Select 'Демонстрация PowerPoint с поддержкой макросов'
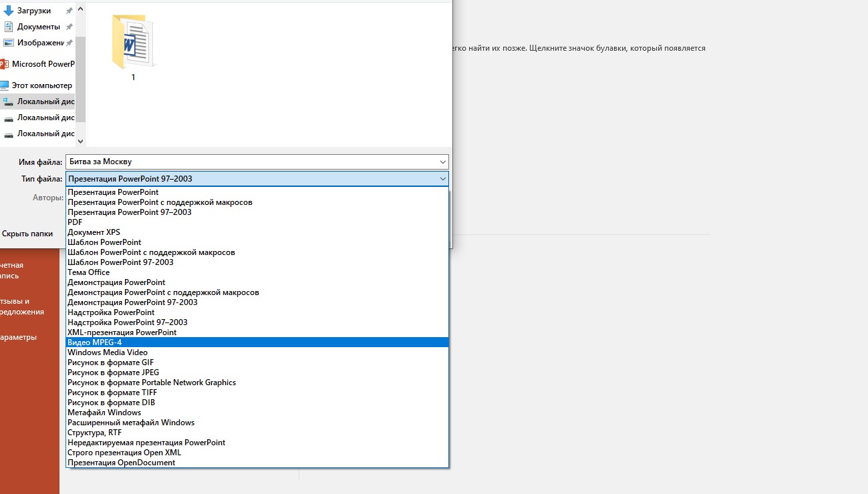This screenshot has width=868, height=494. 257,292
